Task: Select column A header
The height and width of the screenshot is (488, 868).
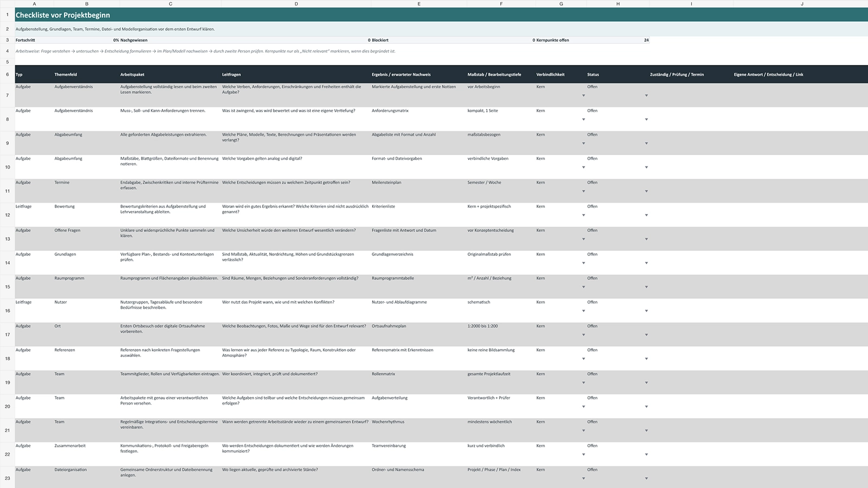Action: [x=34, y=4]
